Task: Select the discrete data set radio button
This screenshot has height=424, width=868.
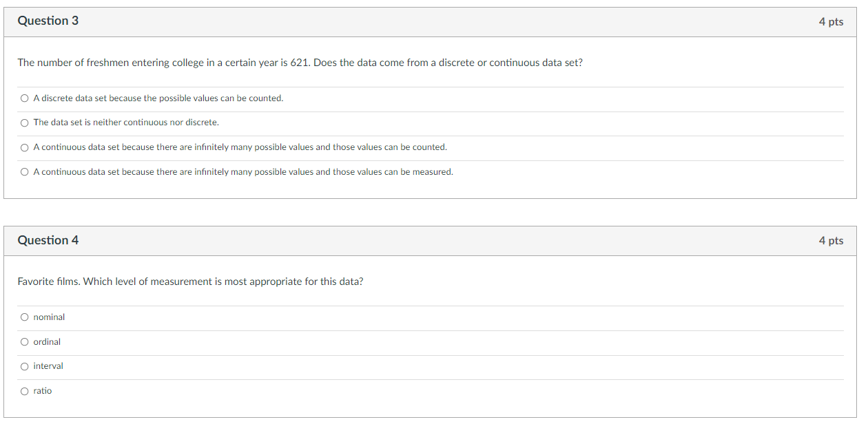Action: click(x=25, y=98)
